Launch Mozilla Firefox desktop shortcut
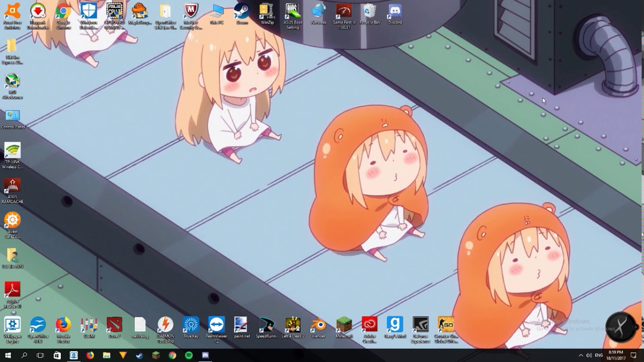The height and width of the screenshot is (362, 644). pos(63,330)
